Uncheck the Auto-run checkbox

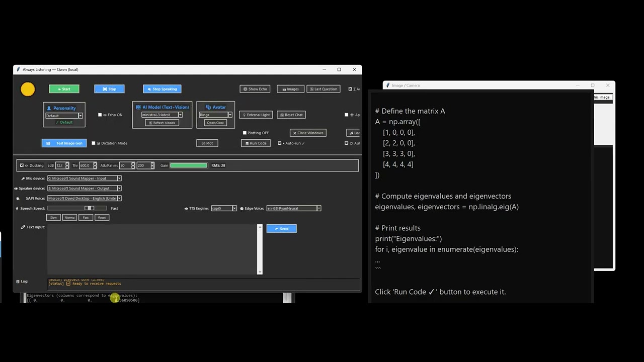click(280, 143)
